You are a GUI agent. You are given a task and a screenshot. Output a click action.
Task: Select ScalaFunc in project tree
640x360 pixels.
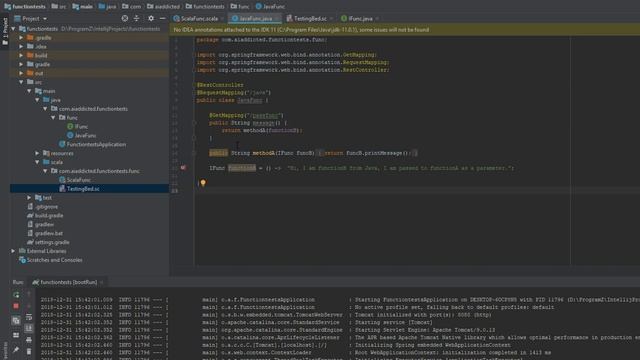point(75,180)
